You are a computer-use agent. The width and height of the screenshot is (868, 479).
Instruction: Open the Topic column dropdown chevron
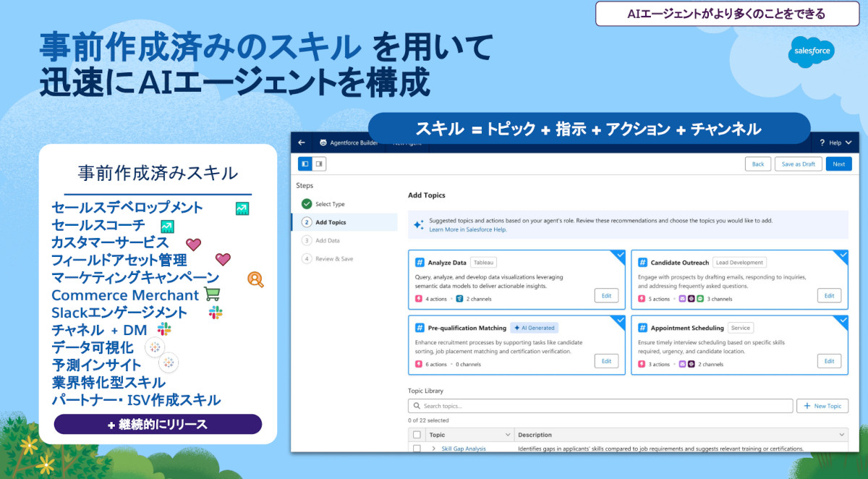point(507,435)
